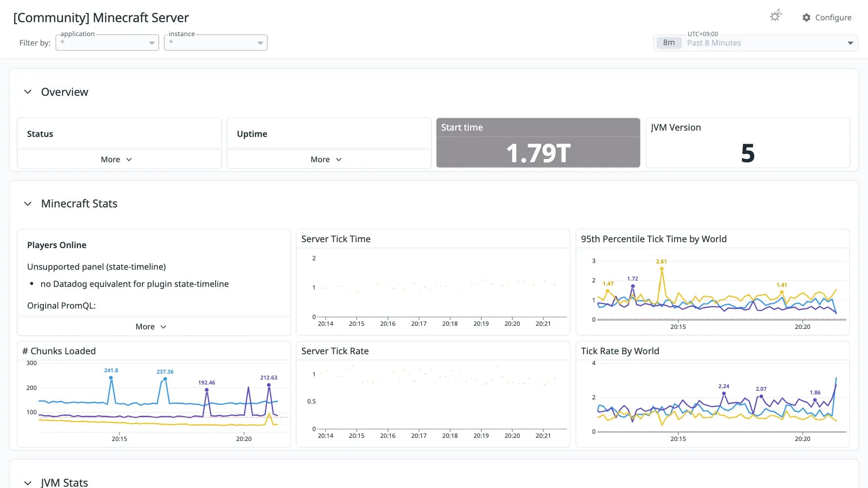Click the Server Tick Time panel title

(x=336, y=239)
